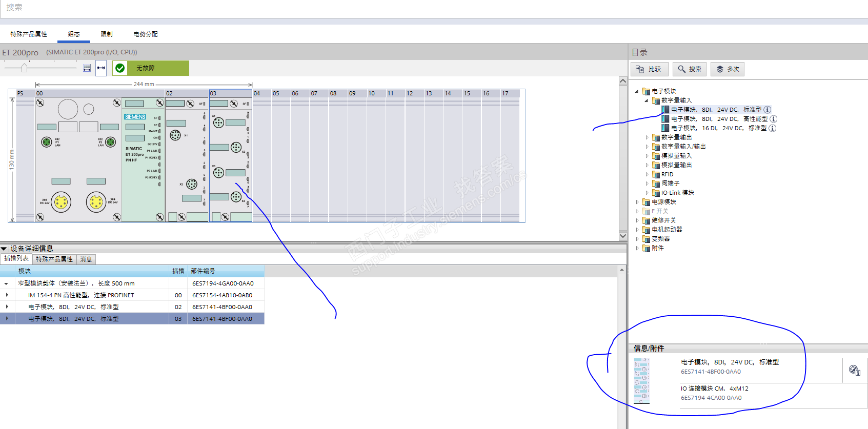Select 电子模块 8DI 24V DC 标准型 in catalog
868x429 pixels.
tap(716, 110)
